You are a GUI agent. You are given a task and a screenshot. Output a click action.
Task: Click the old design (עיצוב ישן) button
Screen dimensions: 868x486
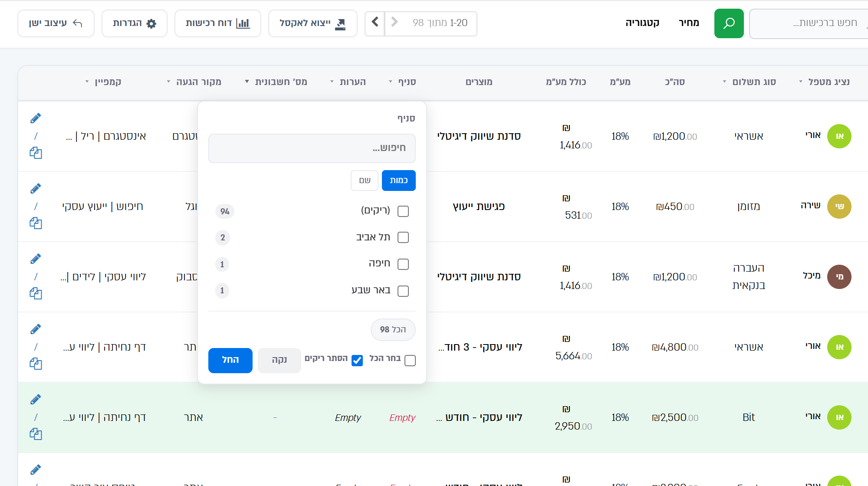pyautogui.click(x=56, y=23)
